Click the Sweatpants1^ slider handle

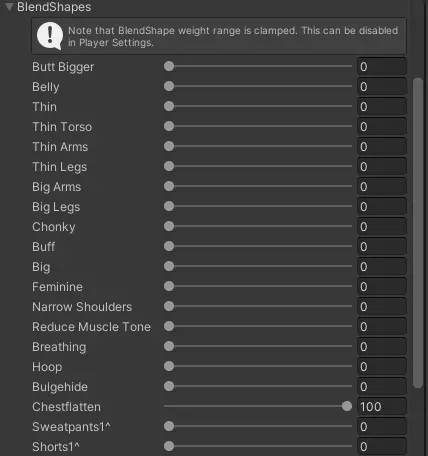[x=169, y=426]
